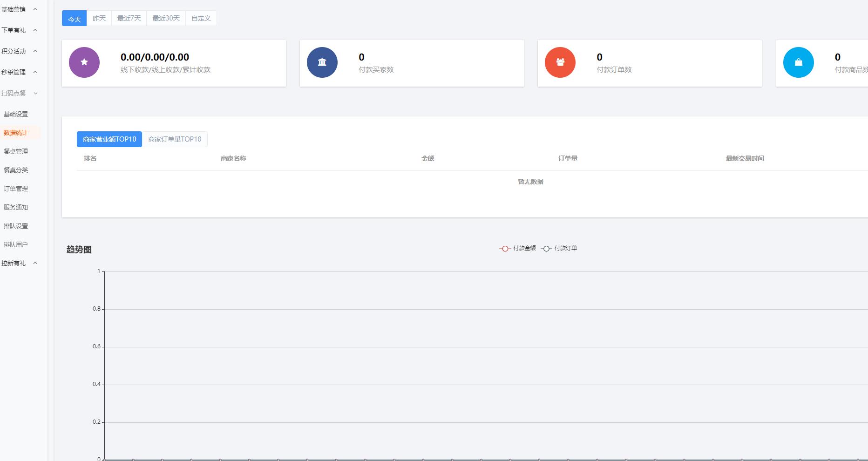Open 基础设置 in the sidebar

(16, 114)
